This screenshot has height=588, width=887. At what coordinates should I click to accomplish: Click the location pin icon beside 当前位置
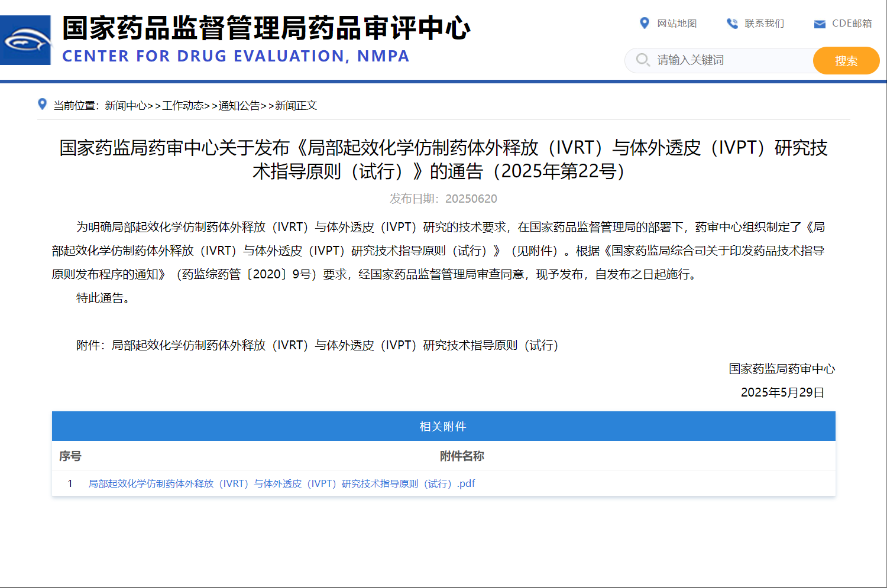(x=42, y=104)
